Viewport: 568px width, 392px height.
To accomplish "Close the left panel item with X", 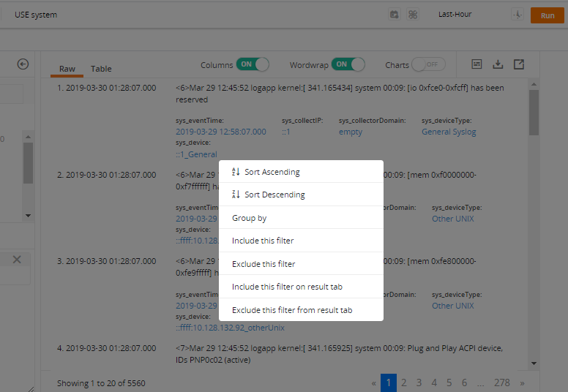I will pos(17,260).
